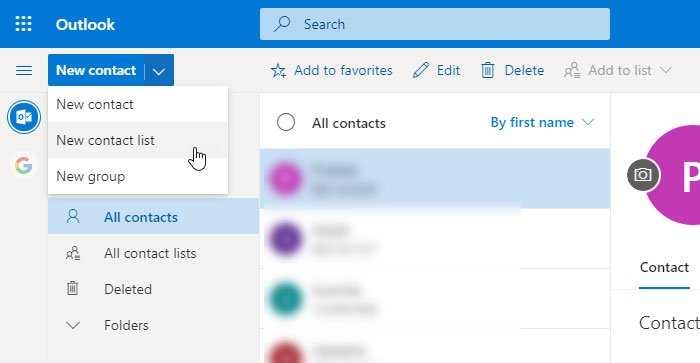The height and width of the screenshot is (363, 700).
Task: Click the Delete trash can icon
Action: click(x=488, y=71)
